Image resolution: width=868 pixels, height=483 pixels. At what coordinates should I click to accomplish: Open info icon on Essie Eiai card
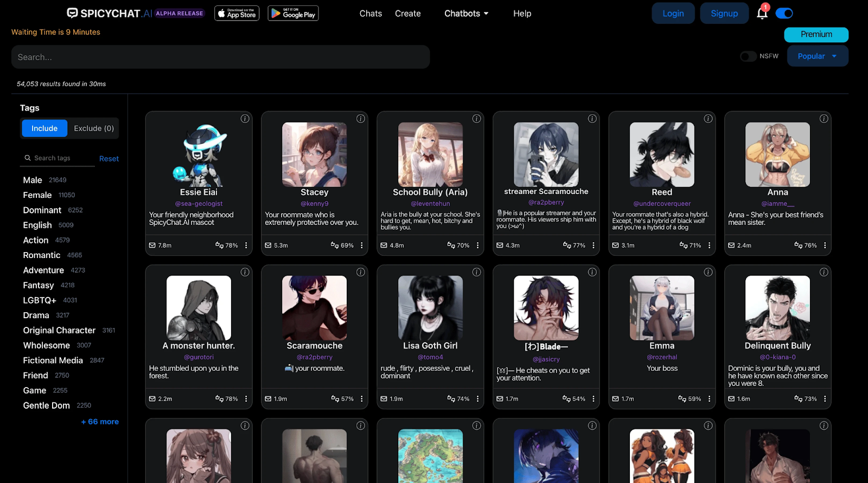pos(245,119)
